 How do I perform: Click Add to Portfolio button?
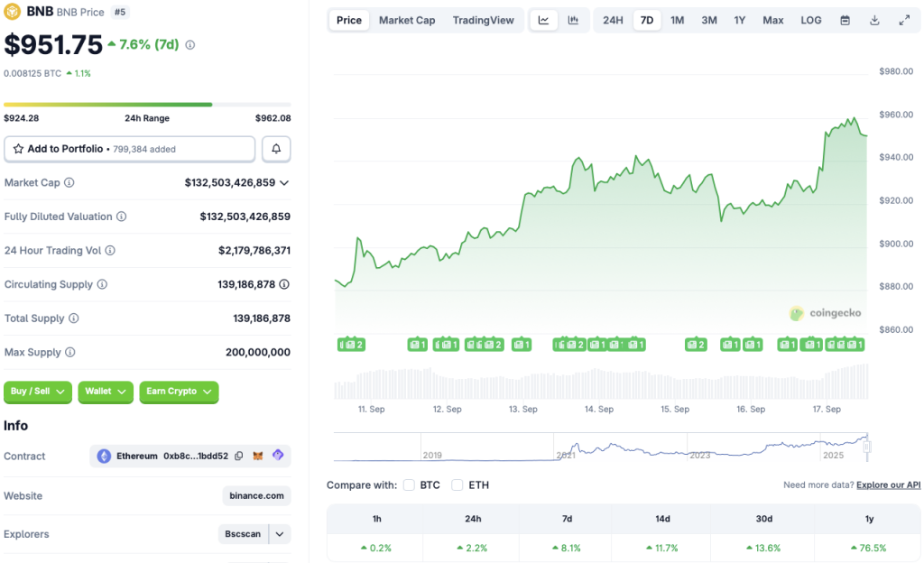tap(130, 149)
